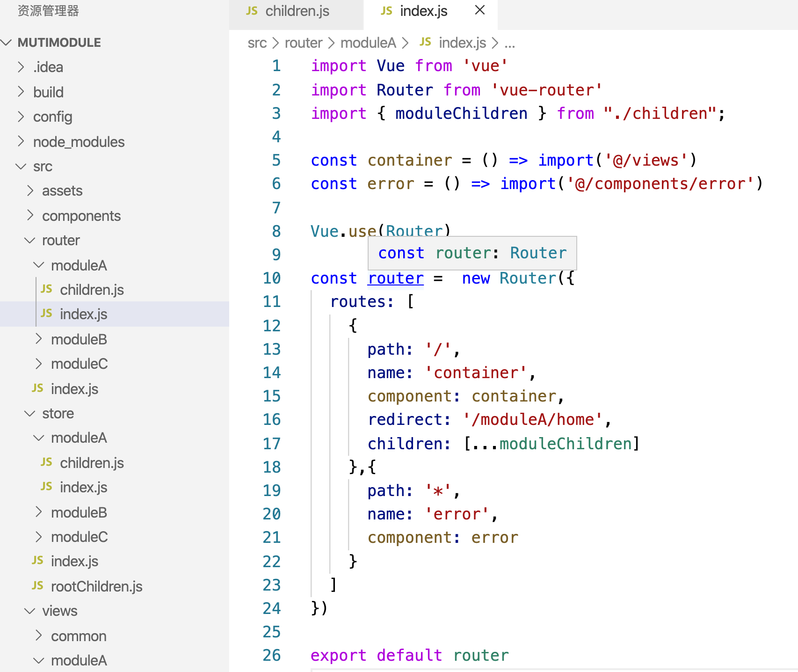Collapse the views folder

(30, 611)
